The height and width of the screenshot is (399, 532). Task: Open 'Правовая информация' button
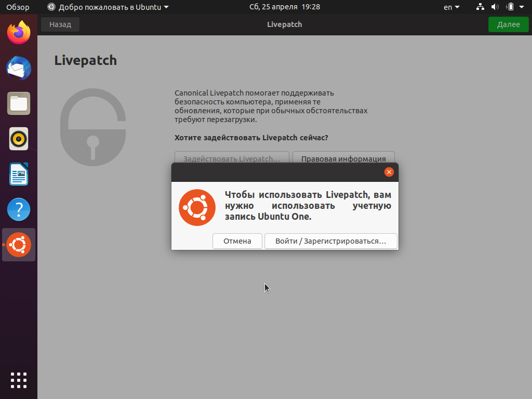click(343, 158)
